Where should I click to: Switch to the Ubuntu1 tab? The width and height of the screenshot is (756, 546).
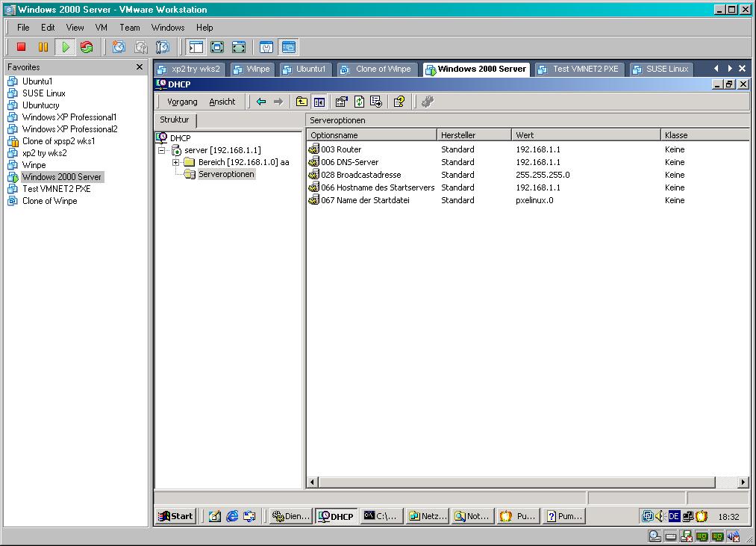304,69
